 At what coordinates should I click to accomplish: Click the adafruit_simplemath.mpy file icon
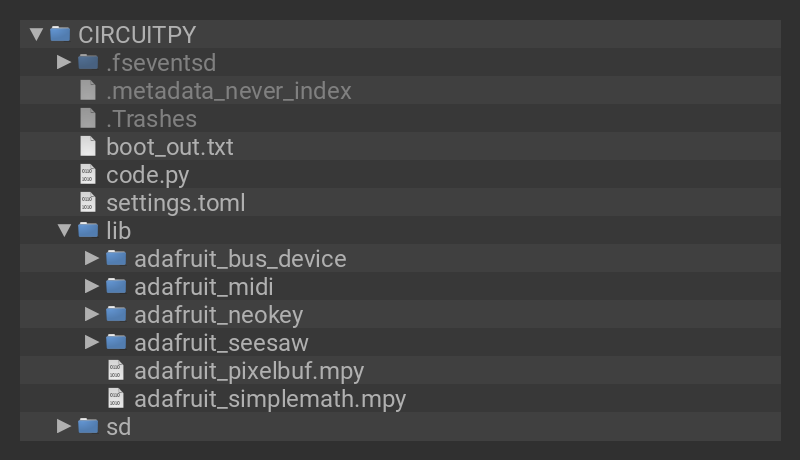pos(116,398)
